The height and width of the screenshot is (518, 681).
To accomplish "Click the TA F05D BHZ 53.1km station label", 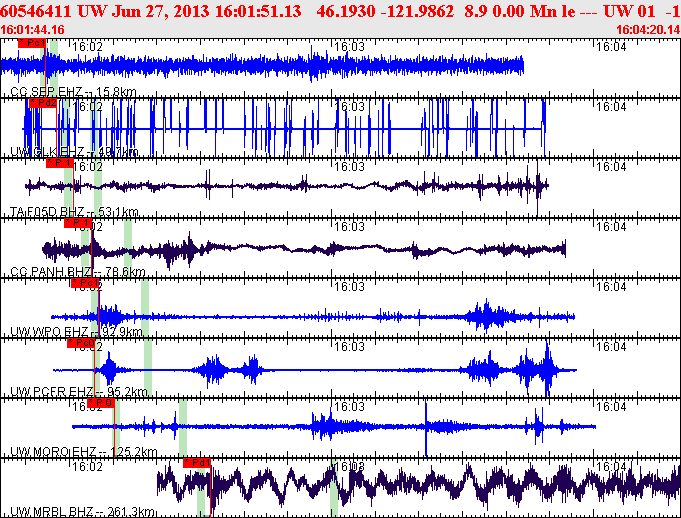I will [x=60, y=212].
